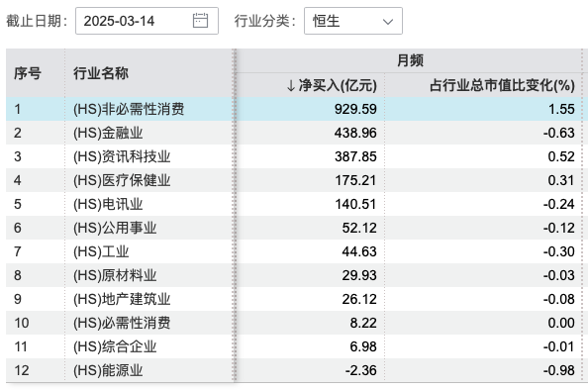Select the (HS)能源业 row

pyautogui.click(x=294, y=370)
